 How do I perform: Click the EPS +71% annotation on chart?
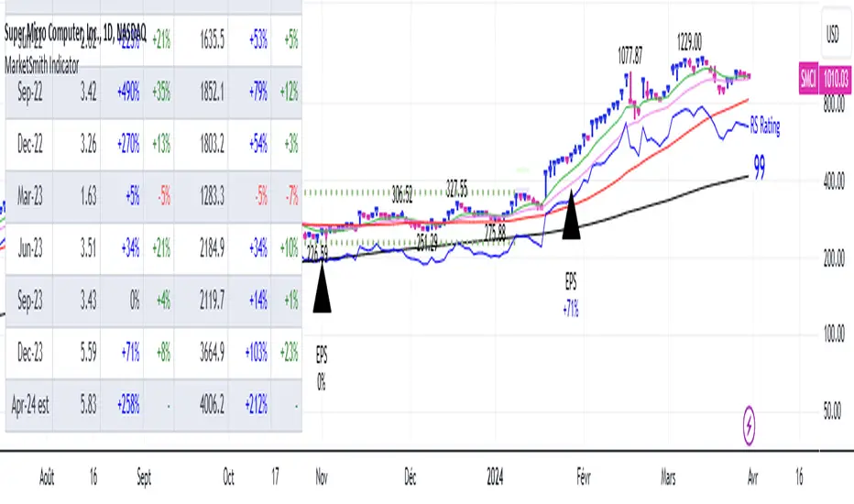571,295
